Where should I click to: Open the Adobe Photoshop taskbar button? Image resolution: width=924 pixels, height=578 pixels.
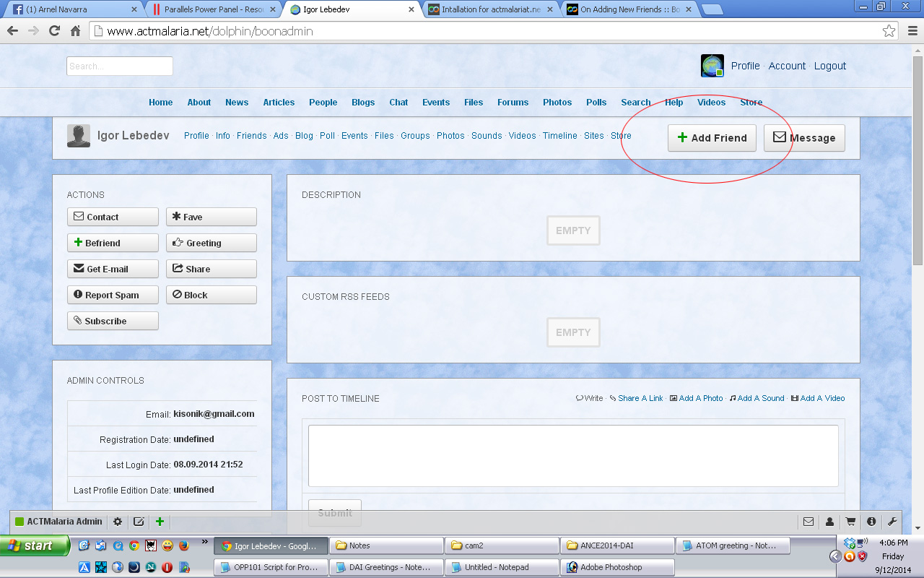(617, 567)
